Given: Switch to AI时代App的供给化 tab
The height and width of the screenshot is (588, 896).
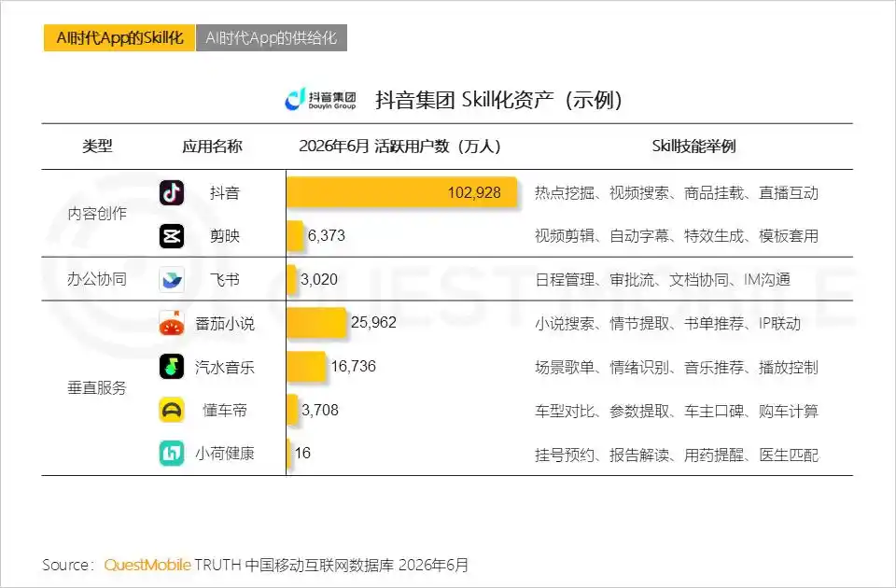Looking at the screenshot, I should 272,37.
